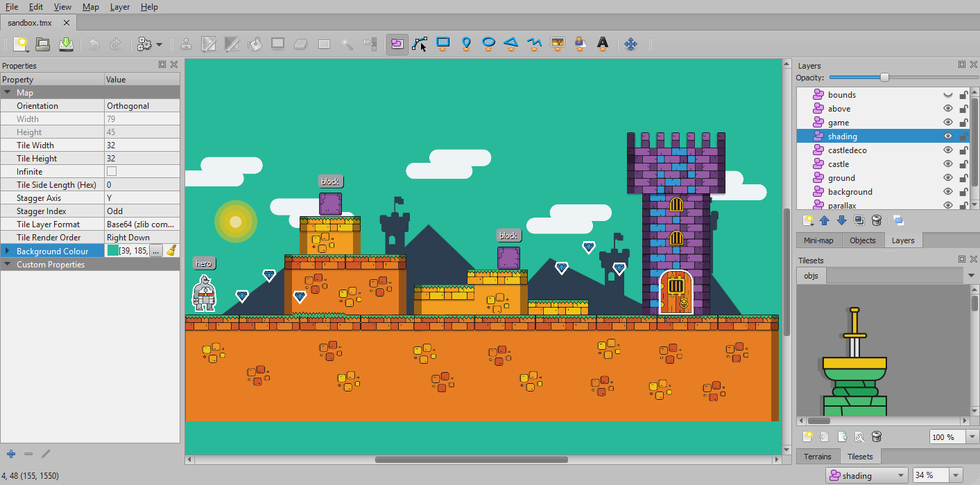980x485 pixels.
Task: Select the Insert Text tool
Action: pos(603,44)
